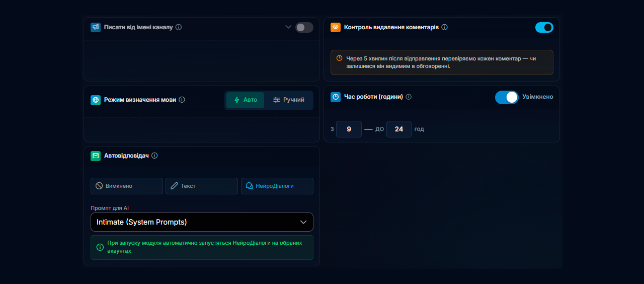The image size is (644, 284).
Task: Click the chat bubbles icon in НейроДіалоги
Action: tap(249, 186)
